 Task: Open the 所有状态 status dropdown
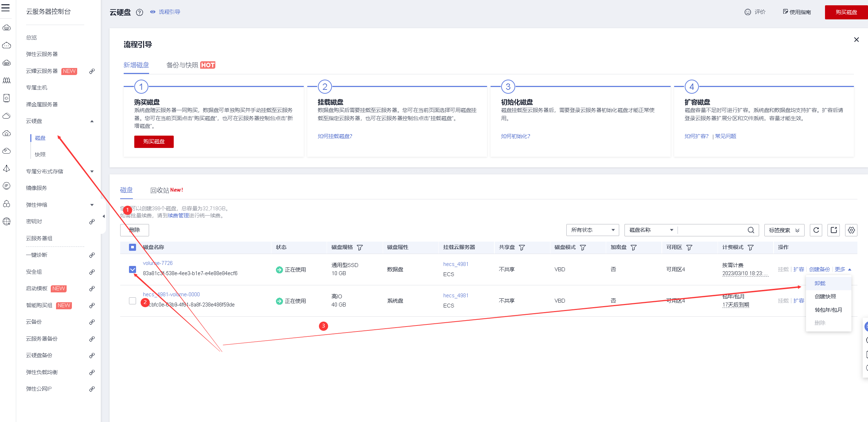pyautogui.click(x=592, y=230)
